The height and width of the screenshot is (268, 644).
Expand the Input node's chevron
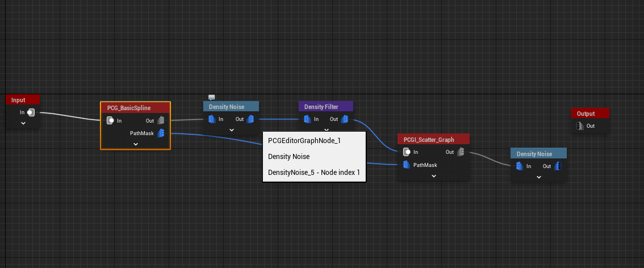click(x=23, y=123)
